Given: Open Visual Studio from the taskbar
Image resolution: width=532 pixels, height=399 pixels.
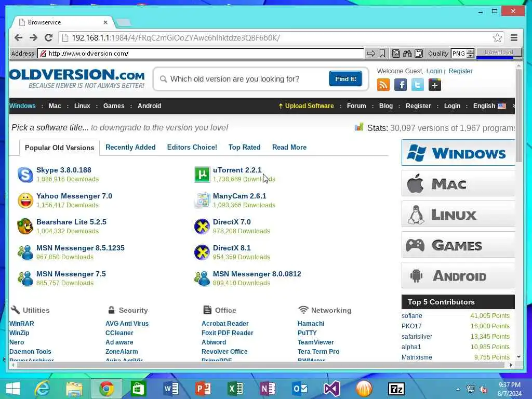Looking at the screenshot, I should click(x=332, y=389).
